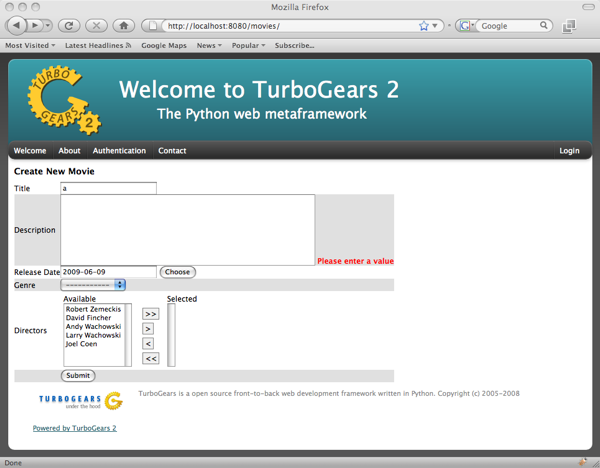
Task: Open the address bar history dropdown arrow
Action: 435,26
